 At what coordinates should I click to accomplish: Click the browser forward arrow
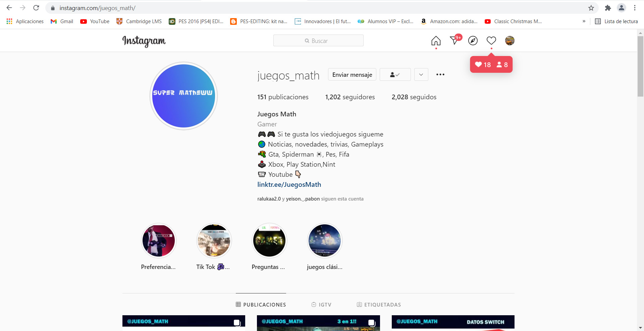[x=22, y=8]
